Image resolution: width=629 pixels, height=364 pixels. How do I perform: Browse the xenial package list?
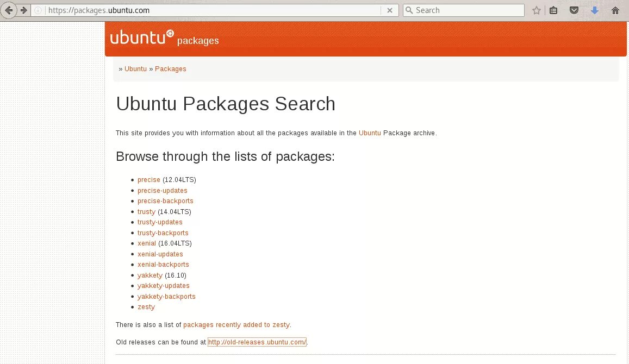147,243
